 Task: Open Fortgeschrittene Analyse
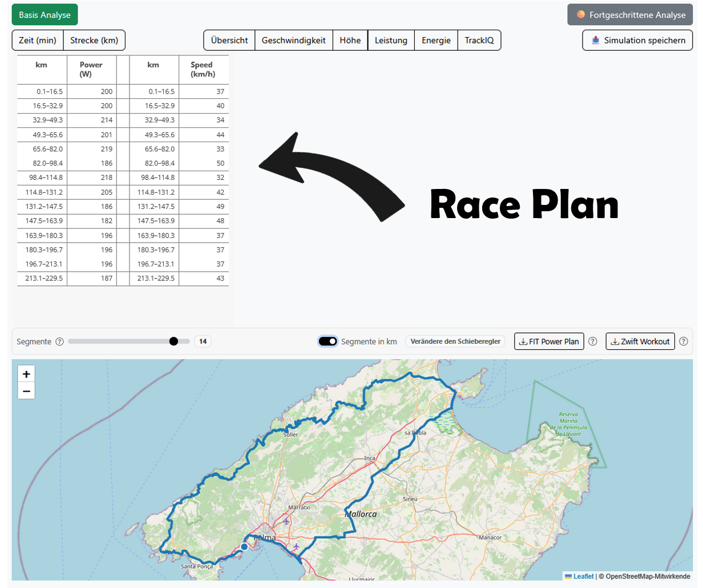pos(630,15)
